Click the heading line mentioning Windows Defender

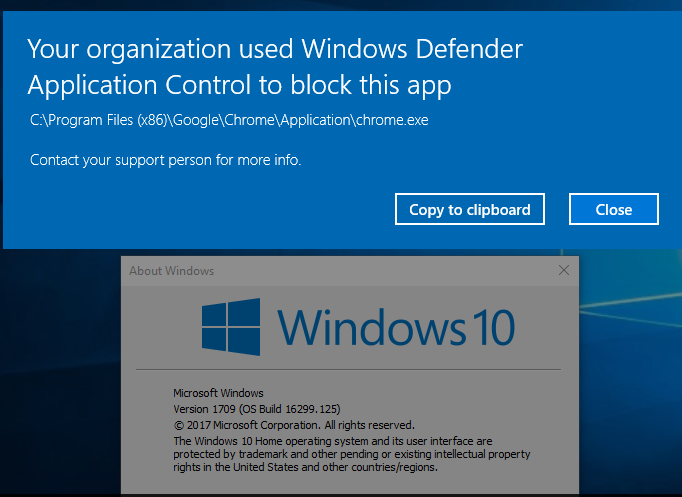point(275,49)
